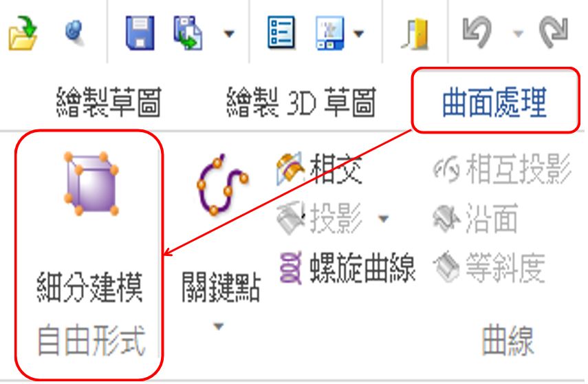Expand the Undo history dropdown arrow
588x384 pixels.
[x=519, y=34]
